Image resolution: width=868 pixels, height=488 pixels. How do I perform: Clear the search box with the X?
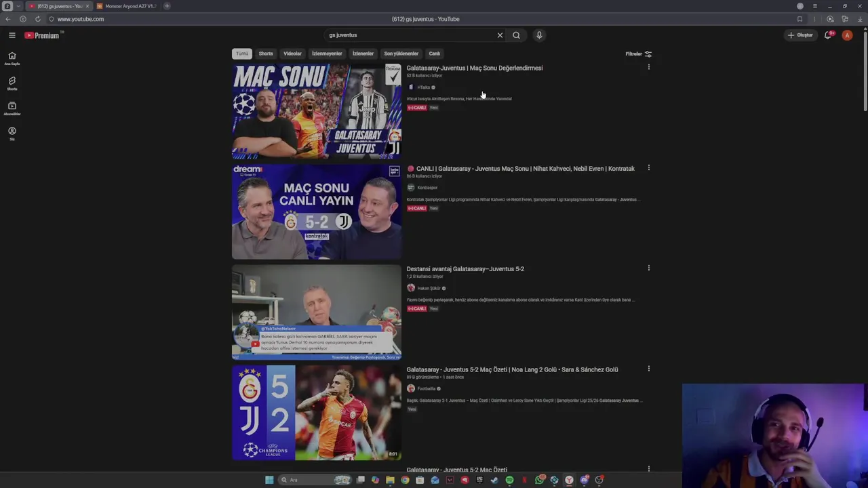point(500,35)
